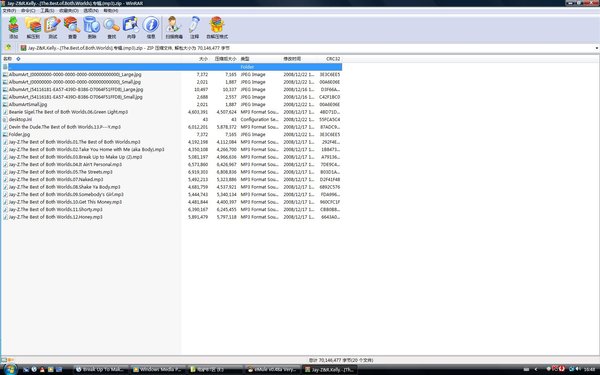Click the status bar total 70,146,477 bytes text

(x=341, y=360)
